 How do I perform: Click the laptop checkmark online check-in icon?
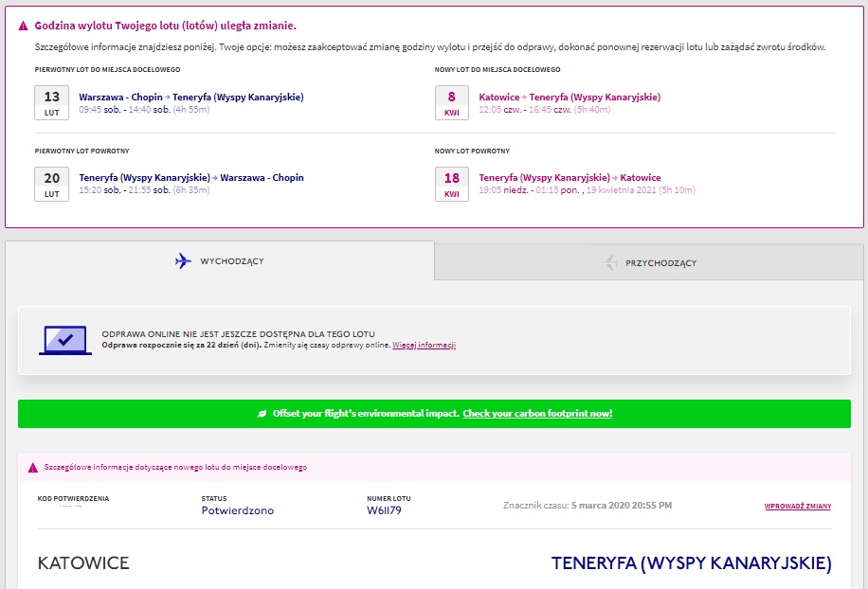click(65, 340)
